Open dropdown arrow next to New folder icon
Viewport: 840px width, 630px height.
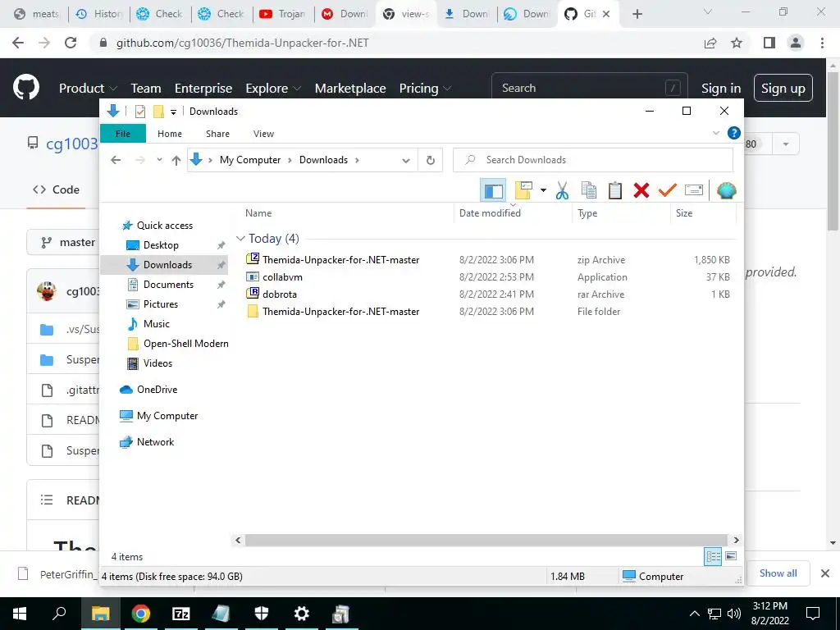coord(543,190)
